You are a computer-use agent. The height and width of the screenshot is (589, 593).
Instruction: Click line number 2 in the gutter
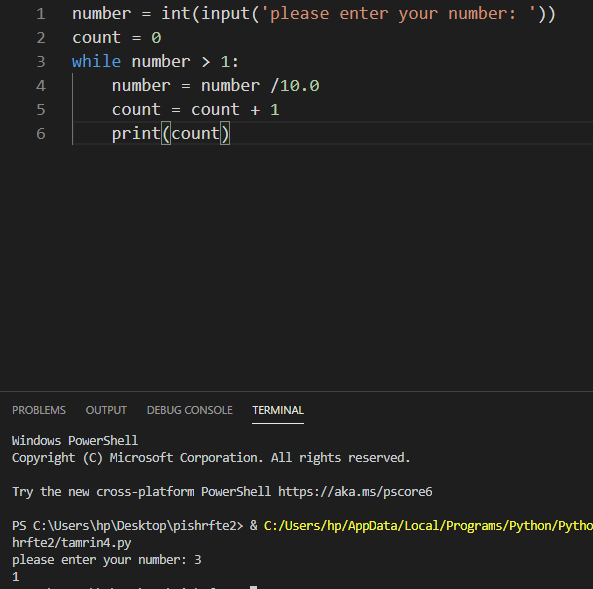tap(41, 38)
